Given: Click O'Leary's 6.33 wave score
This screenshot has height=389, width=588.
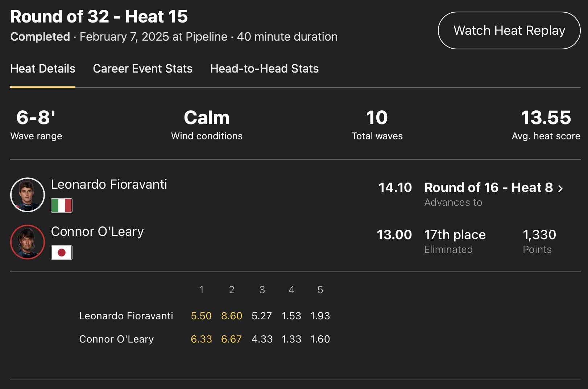Looking at the screenshot, I should 201,339.
